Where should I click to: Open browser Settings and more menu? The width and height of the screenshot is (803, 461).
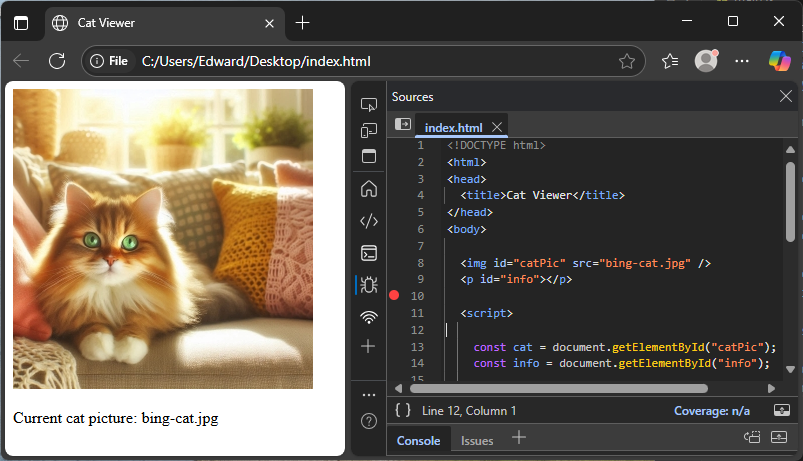(742, 61)
